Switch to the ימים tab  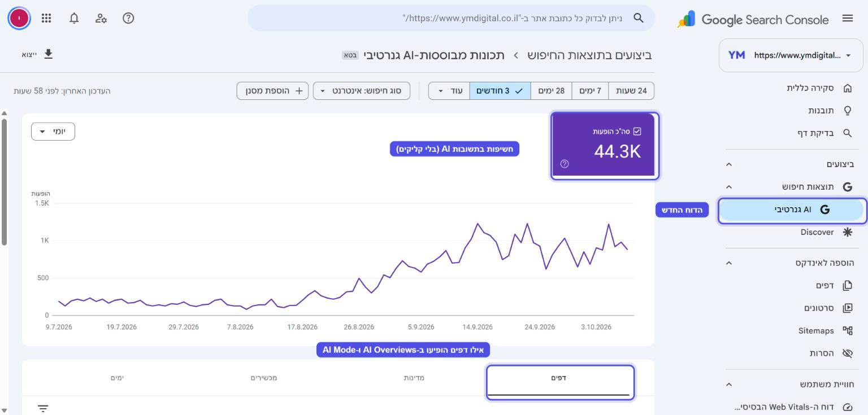(x=117, y=378)
